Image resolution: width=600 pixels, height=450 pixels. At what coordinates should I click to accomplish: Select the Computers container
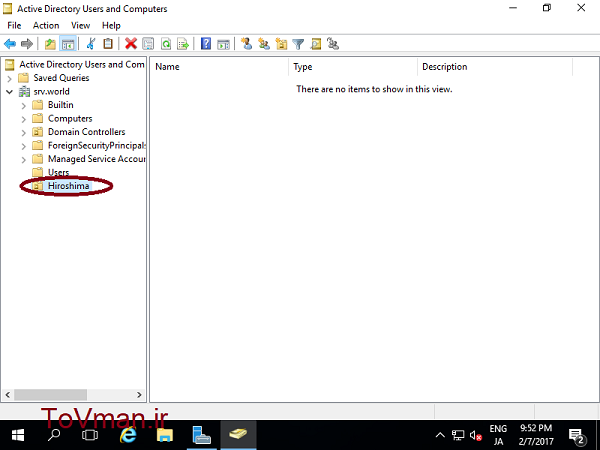pyautogui.click(x=70, y=119)
